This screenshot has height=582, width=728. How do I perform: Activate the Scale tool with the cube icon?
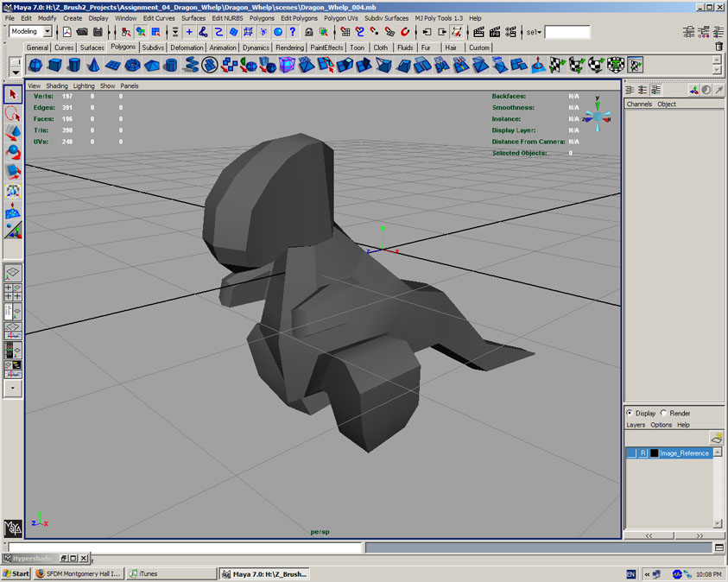pos(13,171)
